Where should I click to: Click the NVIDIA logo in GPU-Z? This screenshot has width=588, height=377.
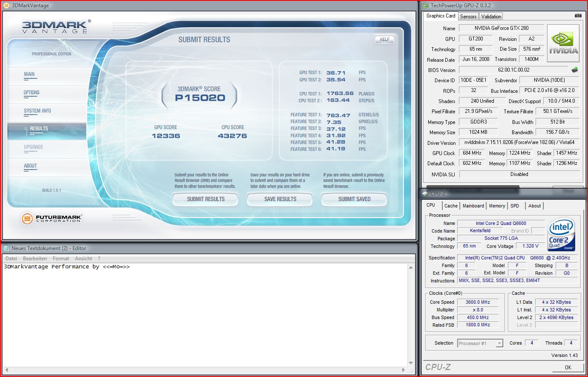563,43
